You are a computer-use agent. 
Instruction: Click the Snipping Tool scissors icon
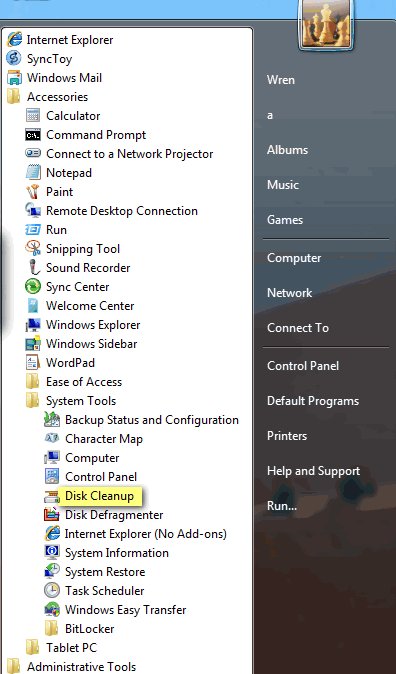33,248
